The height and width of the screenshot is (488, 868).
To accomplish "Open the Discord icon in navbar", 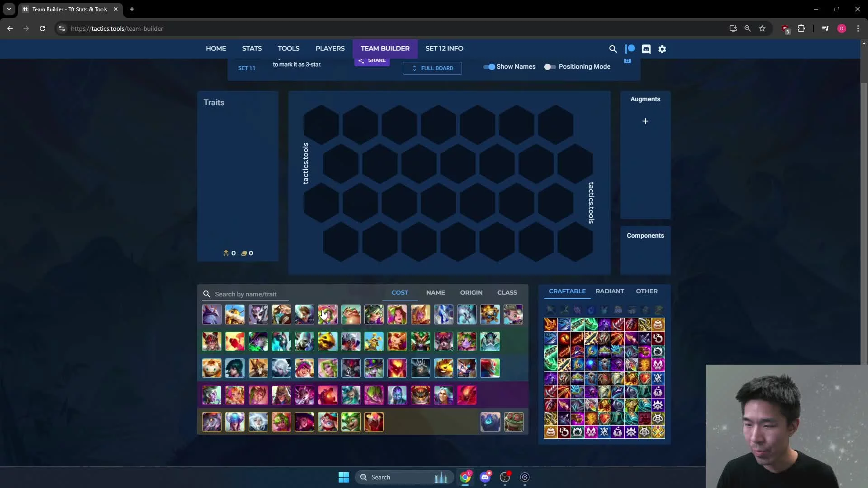I will (646, 49).
